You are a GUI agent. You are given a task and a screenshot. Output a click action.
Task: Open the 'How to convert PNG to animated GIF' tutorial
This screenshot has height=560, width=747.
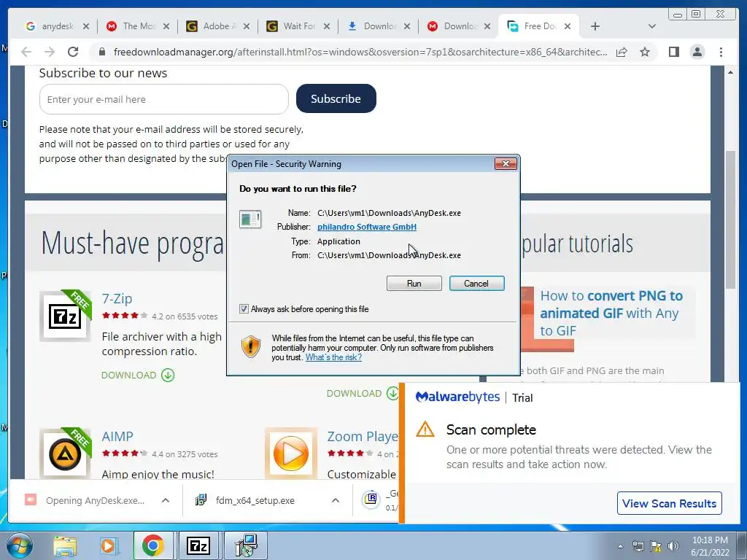pyautogui.click(x=612, y=314)
